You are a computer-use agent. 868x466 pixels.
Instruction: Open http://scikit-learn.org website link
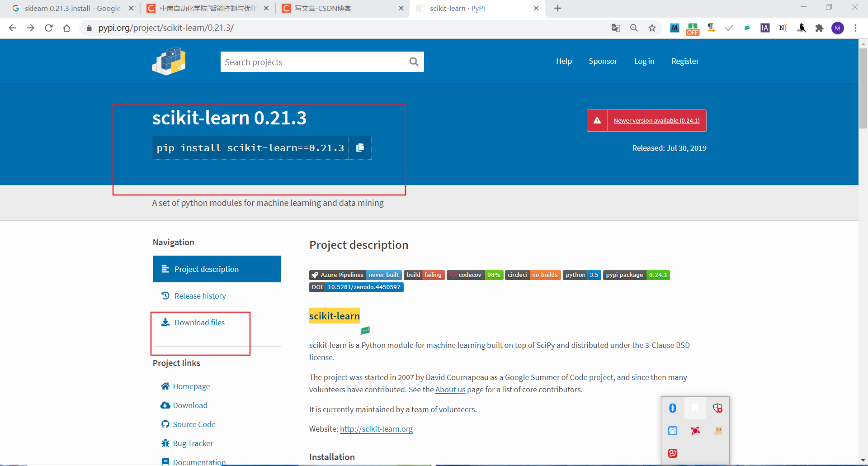[x=376, y=429]
